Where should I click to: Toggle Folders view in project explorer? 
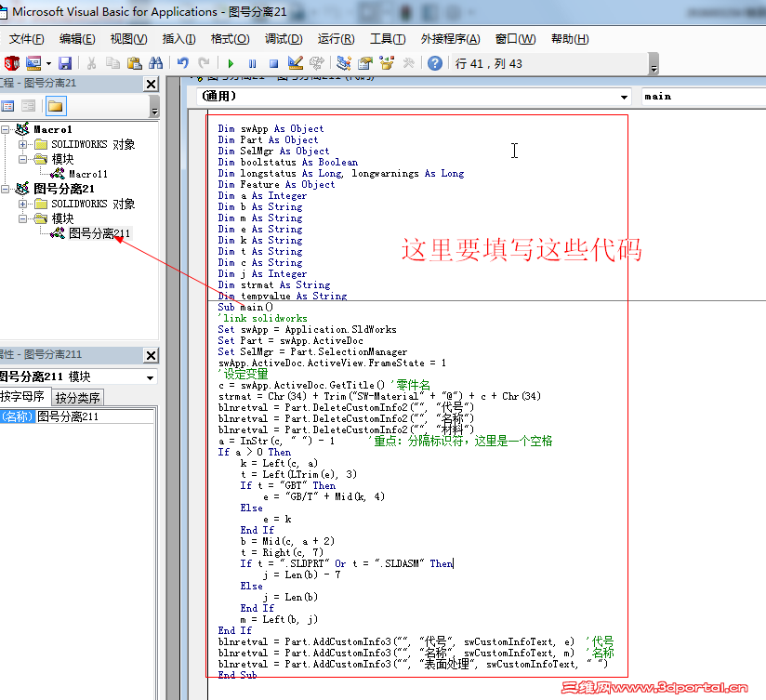click(x=56, y=106)
